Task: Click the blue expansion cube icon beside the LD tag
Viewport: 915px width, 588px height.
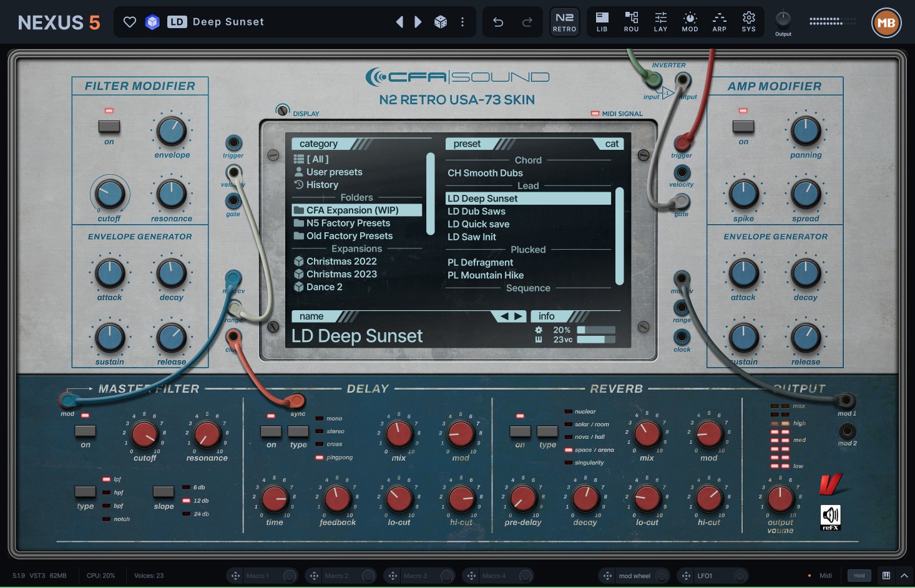Action: click(x=152, y=22)
